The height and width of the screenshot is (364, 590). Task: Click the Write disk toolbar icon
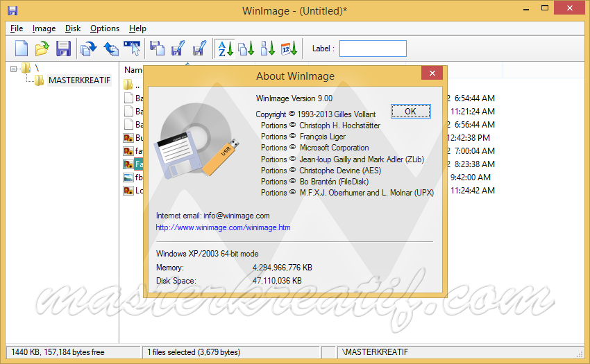pos(178,49)
